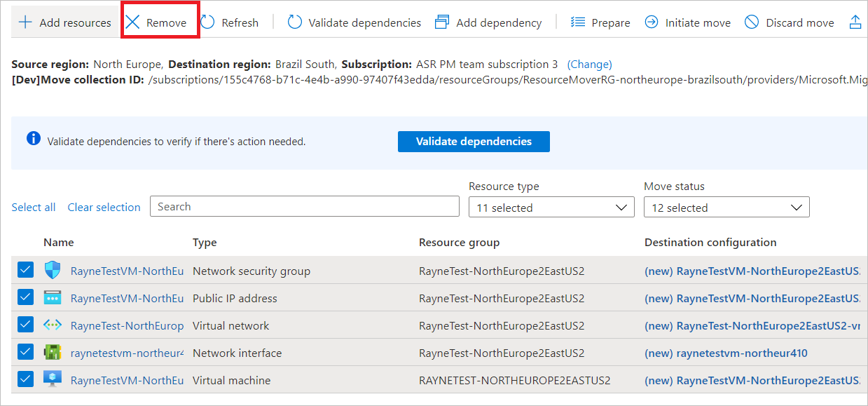Click the Remove X icon
The width and height of the screenshot is (868, 406).
[x=133, y=22]
